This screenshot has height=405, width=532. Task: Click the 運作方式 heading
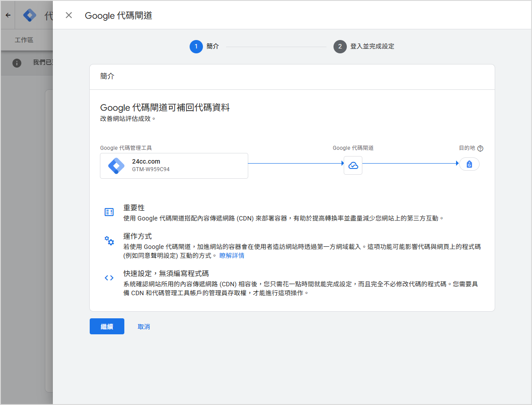(x=137, y=236)
